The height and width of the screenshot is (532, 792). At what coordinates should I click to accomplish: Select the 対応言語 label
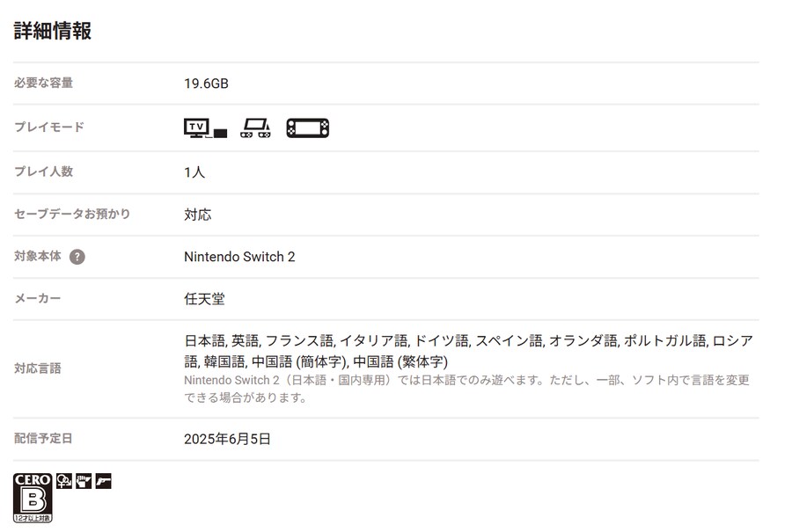(37, 368)
